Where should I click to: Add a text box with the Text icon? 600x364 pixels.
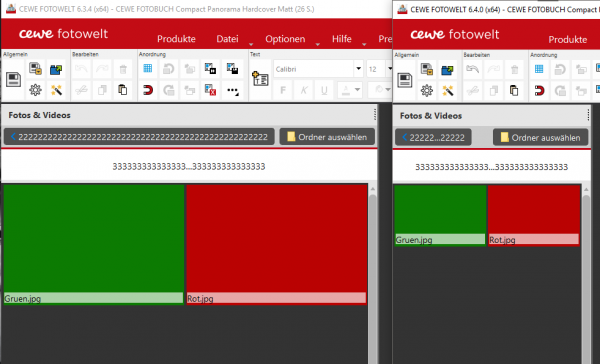tap(261, 79)
